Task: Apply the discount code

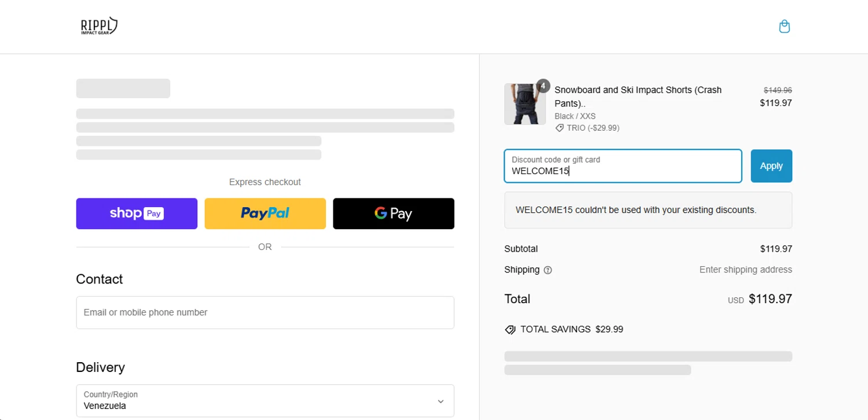Action: [x=771, y=166]
